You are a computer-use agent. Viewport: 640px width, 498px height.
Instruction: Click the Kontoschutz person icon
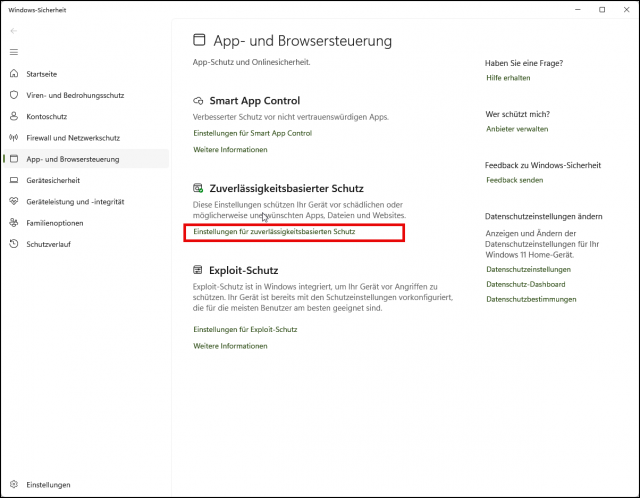tap(14, 116)
